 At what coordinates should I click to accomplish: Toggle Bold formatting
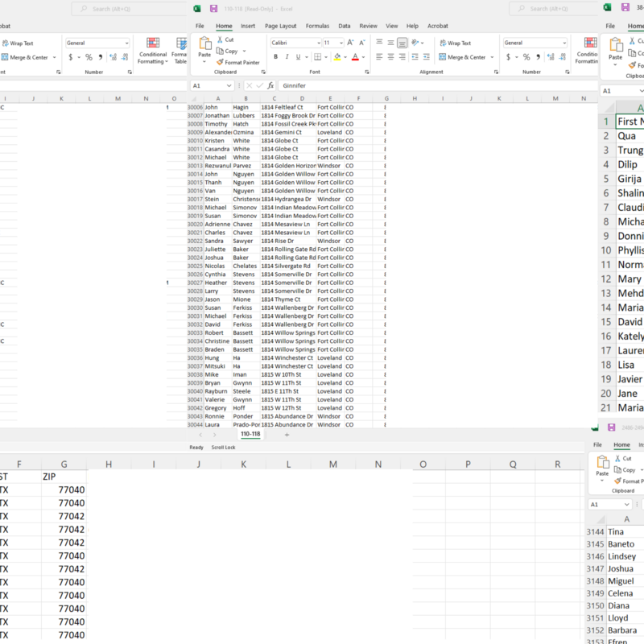coord(275,57)
